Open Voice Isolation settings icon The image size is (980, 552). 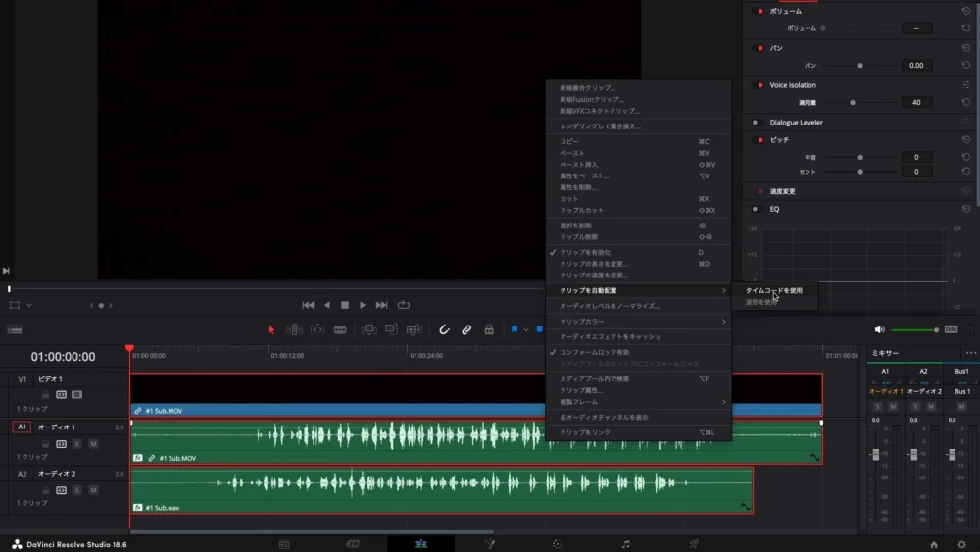(966, 85)
